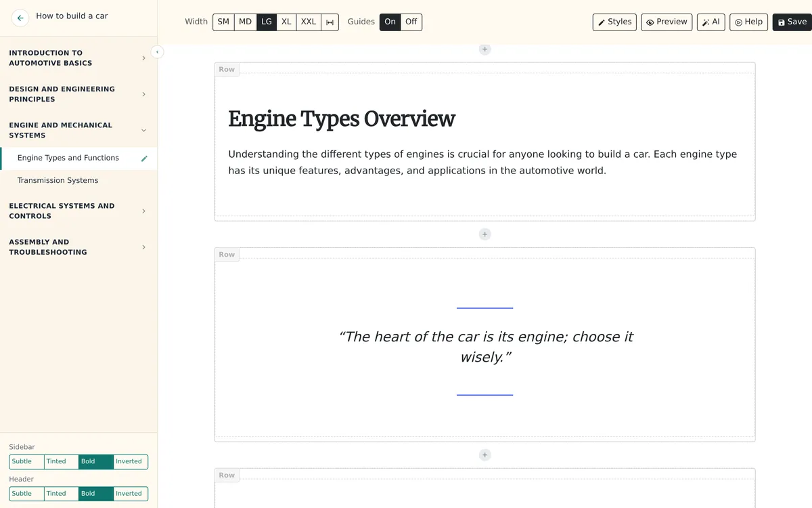
Task: Choose Tinted sidebar style
Action: pos(61,462)
